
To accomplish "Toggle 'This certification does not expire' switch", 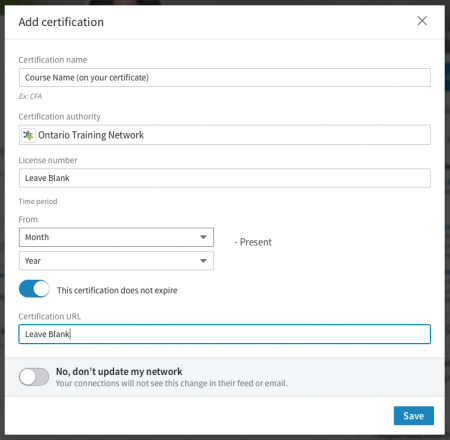I will 34,289.
